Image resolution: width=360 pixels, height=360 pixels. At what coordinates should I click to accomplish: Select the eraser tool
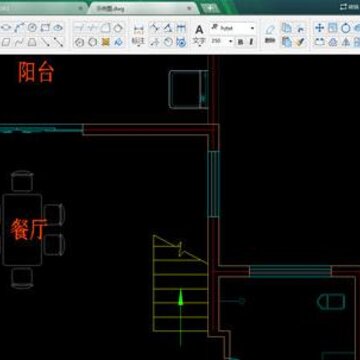coord(270,29)
